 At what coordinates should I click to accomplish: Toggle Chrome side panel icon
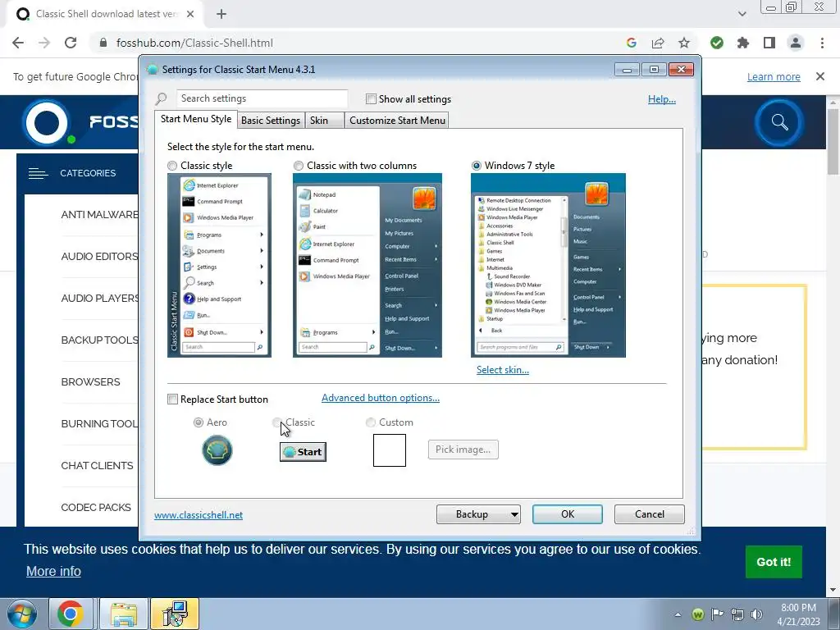[x=769, y=43]
